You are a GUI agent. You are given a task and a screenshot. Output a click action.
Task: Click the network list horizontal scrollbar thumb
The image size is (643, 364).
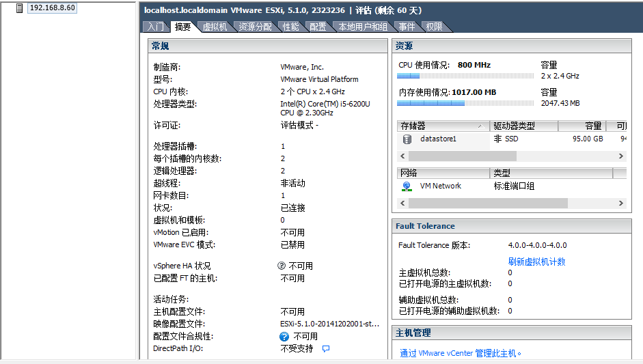click(x=488, y=204)
